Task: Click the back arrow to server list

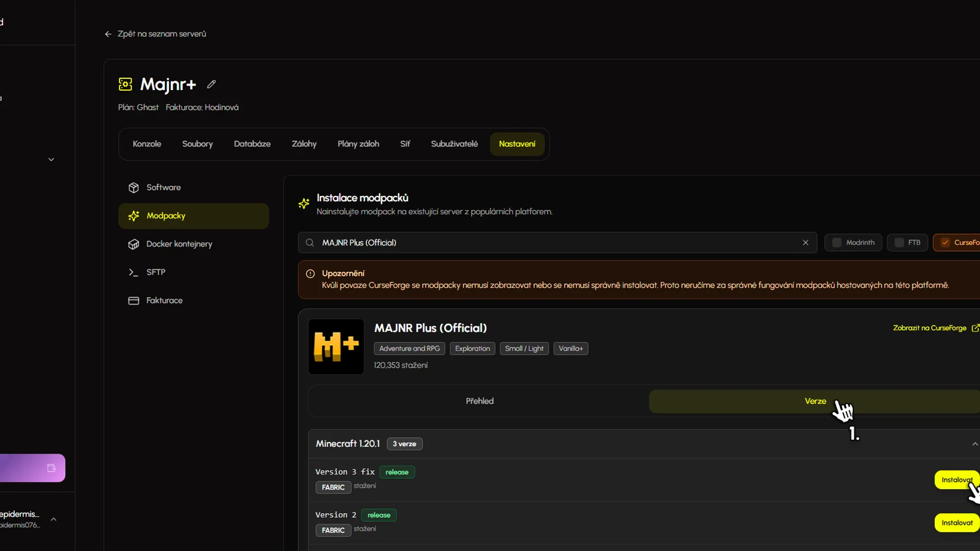Action: click(x=108, y=34)
